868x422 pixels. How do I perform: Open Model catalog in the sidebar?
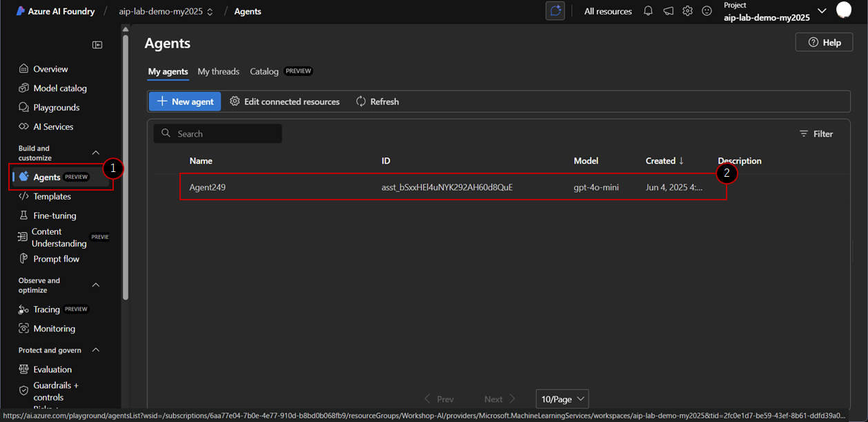[x=61, y=88]
